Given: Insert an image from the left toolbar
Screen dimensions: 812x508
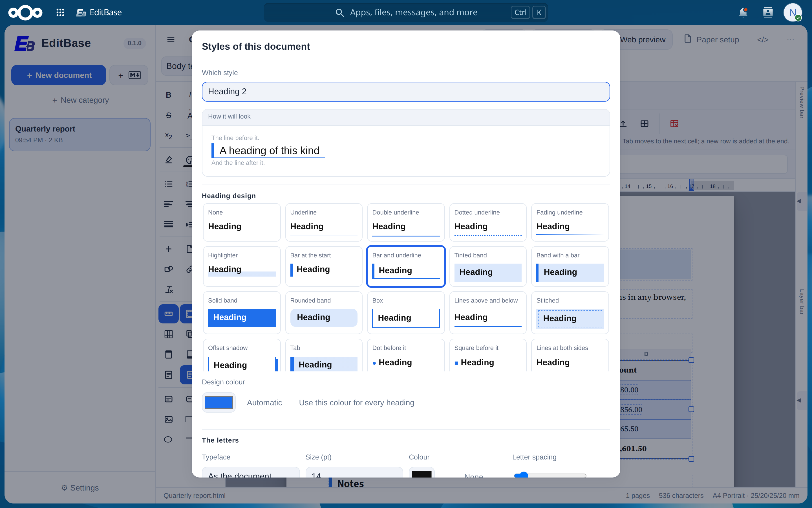Looking at the screenshot, I should [x=168, y=419].
